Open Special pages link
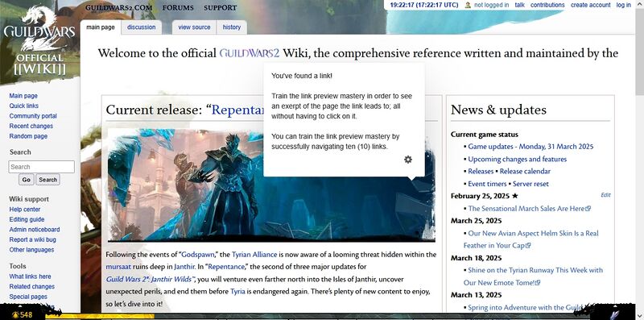The image size is (644, 320). coord(28,297)
